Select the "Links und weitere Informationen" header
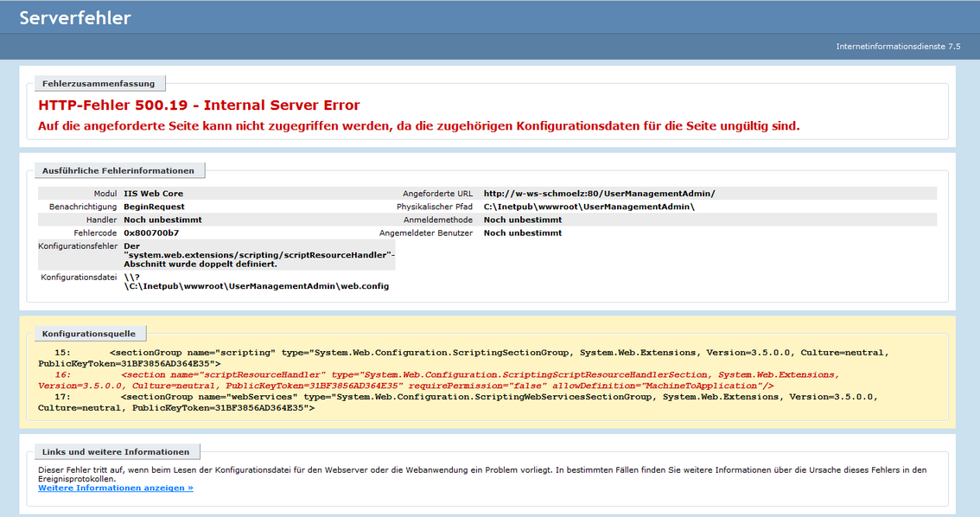Viewport: 980px width, 517px height. (115, 450)
